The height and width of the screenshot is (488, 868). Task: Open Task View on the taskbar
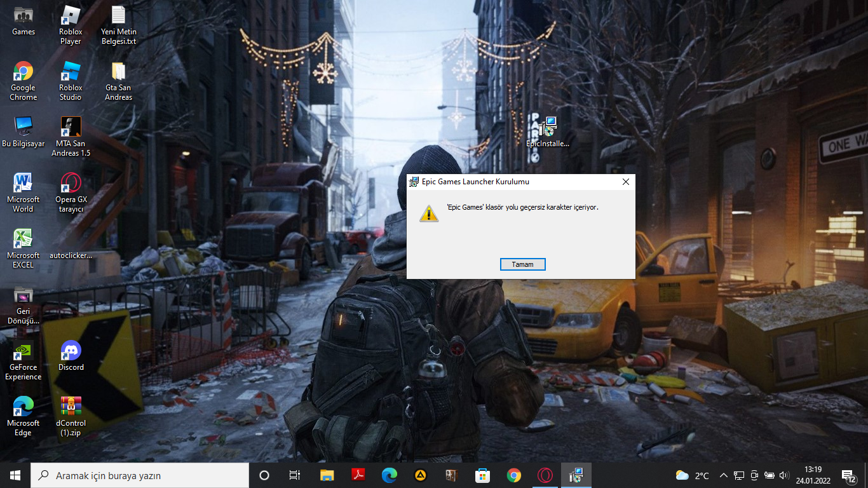pos(295,475)
